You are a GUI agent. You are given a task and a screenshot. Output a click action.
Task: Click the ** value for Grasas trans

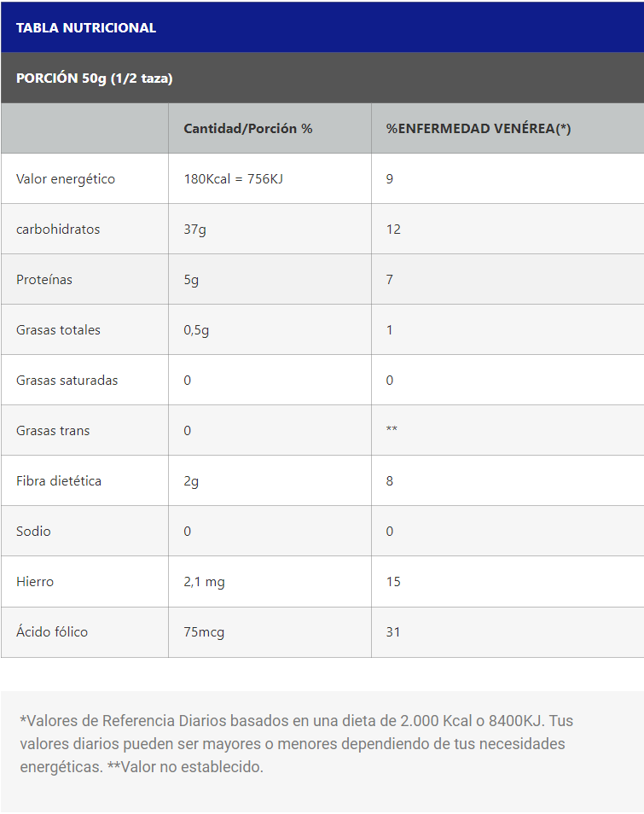tap(392, 430)
